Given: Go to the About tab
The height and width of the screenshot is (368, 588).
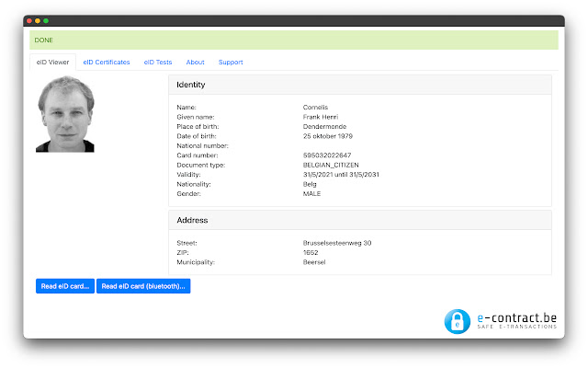Looking at the screenshot, I should pos(196,62).
